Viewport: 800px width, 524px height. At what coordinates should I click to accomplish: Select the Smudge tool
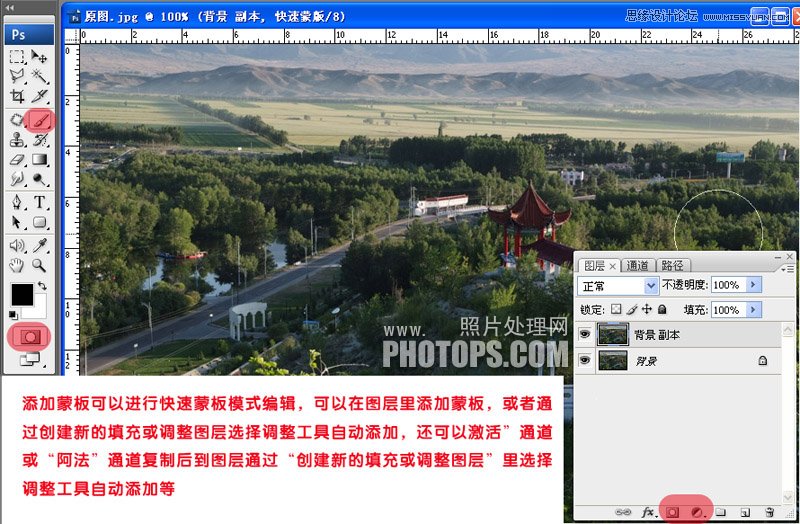17,179
